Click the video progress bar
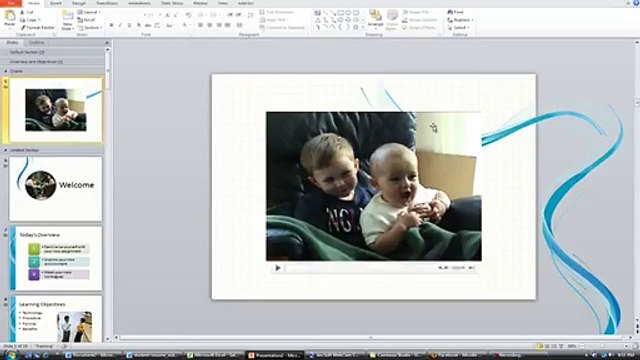The height and width of the screenshot is (360, 640). pos(360,268)
